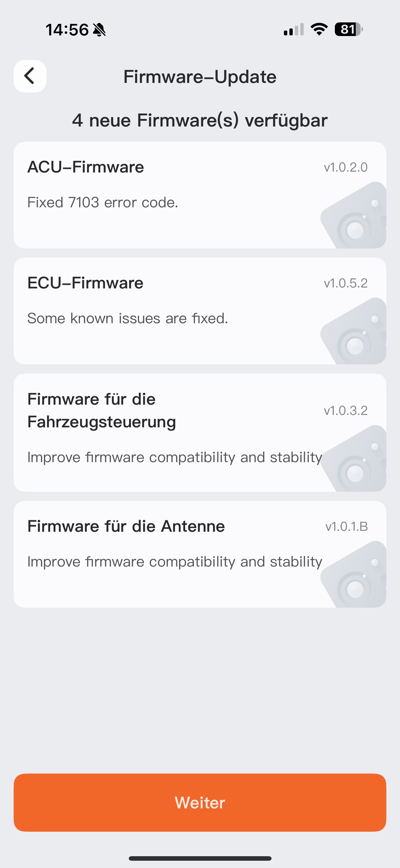
Task: Select Firmware für die Antenne title
Action: coord(126,526)
